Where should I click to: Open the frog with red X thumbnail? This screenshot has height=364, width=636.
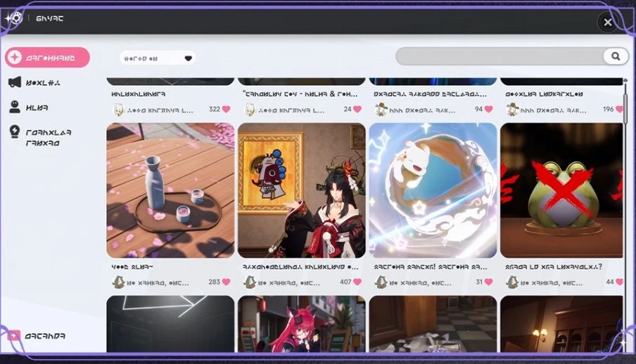pos(561,190)
